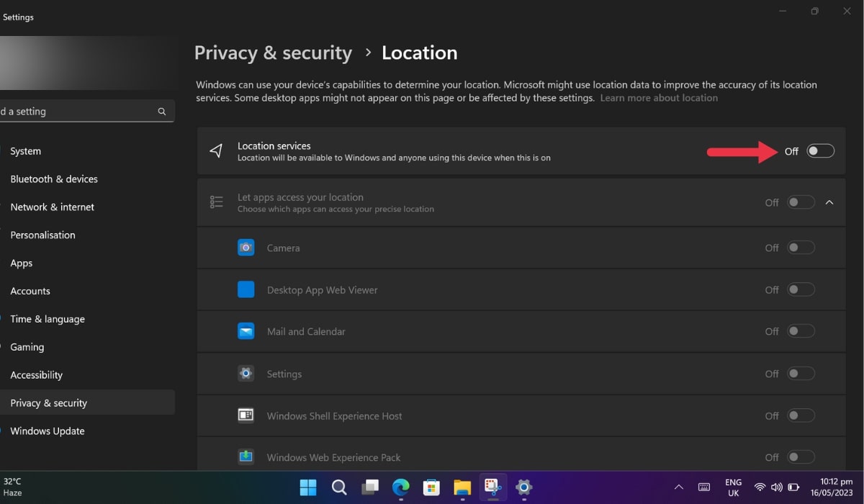Click the volume indicator in the system tray
Image resolution: width=864 pixels, height=504 pixels.
pyautogui.click(x=777, y=487)
